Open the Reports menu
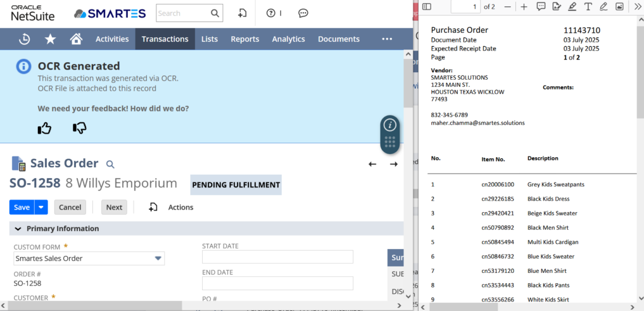 click(244, 39)
